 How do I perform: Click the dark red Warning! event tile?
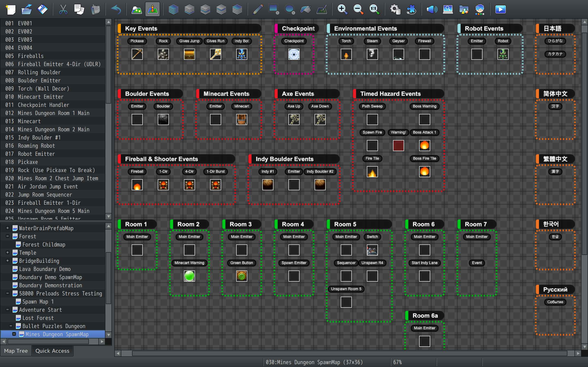click(x=398, y=145)
